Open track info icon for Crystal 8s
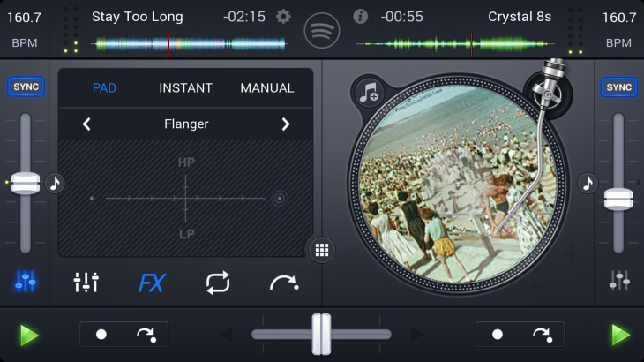Screen dimensions: 644x362 [360, 17]
